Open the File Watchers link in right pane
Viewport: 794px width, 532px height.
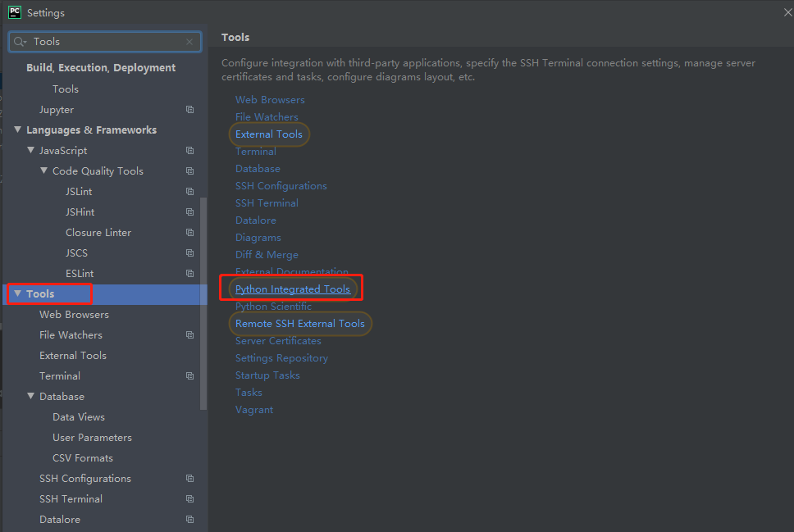click(267, 117)
